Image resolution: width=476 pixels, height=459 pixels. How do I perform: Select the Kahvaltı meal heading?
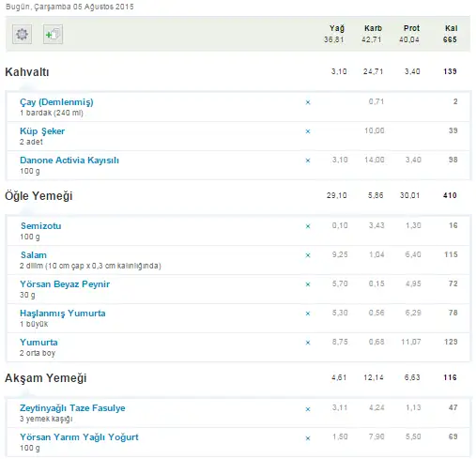[x=27, y=72]
